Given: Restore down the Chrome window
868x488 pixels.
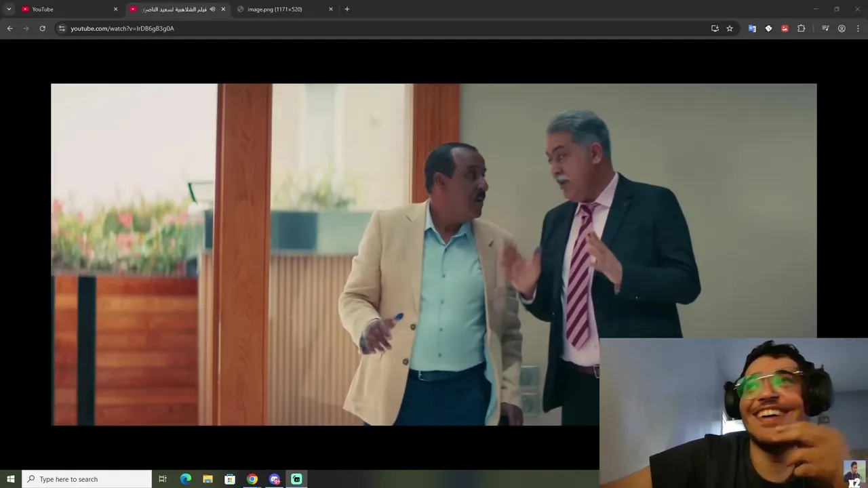Looking at the screenshot, I should click(x=837, y=9).
